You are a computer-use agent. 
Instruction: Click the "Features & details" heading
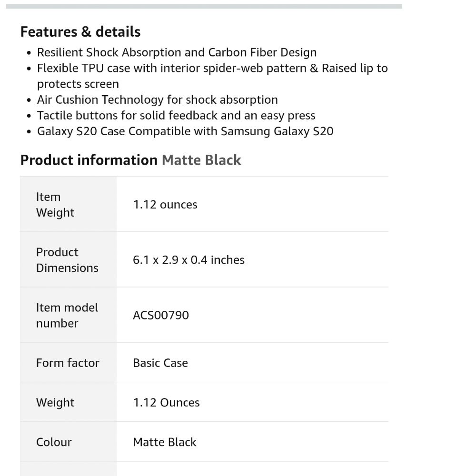coord(80,32)
